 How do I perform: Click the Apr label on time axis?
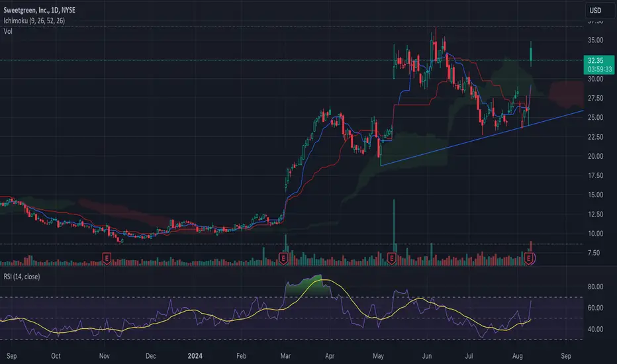[330, 356]
